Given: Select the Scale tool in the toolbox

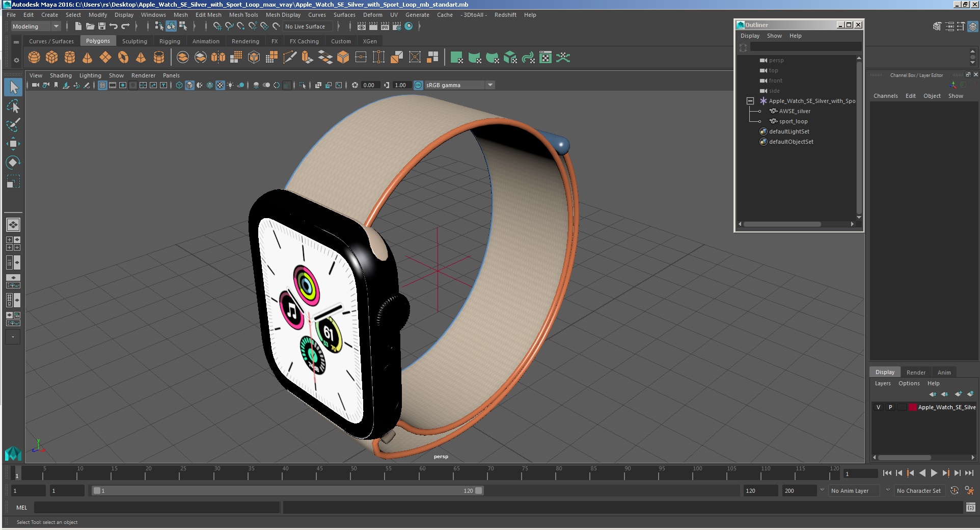Looking at the screenshot, I should click(13, 181).
